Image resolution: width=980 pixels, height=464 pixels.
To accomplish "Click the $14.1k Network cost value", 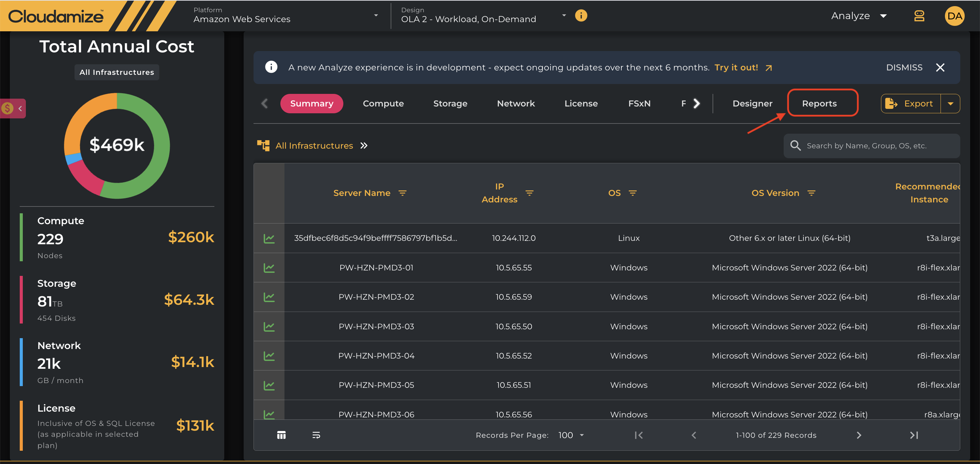I will pyautogui.click(x=193, y=362).
